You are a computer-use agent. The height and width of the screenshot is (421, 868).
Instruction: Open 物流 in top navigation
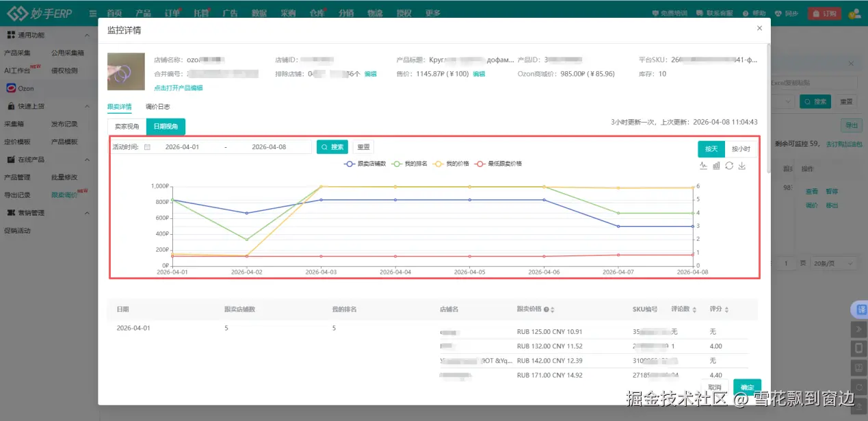pos(375,13)
